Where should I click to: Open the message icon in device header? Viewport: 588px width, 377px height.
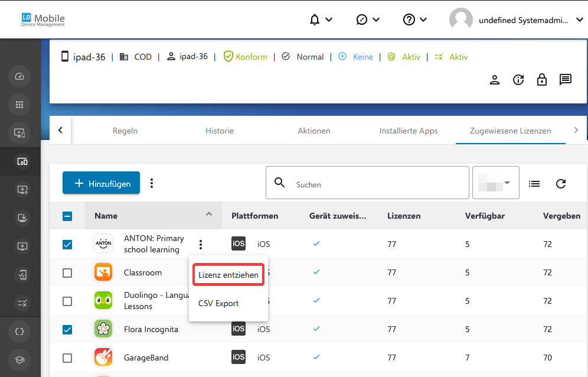tap(565, 80)
